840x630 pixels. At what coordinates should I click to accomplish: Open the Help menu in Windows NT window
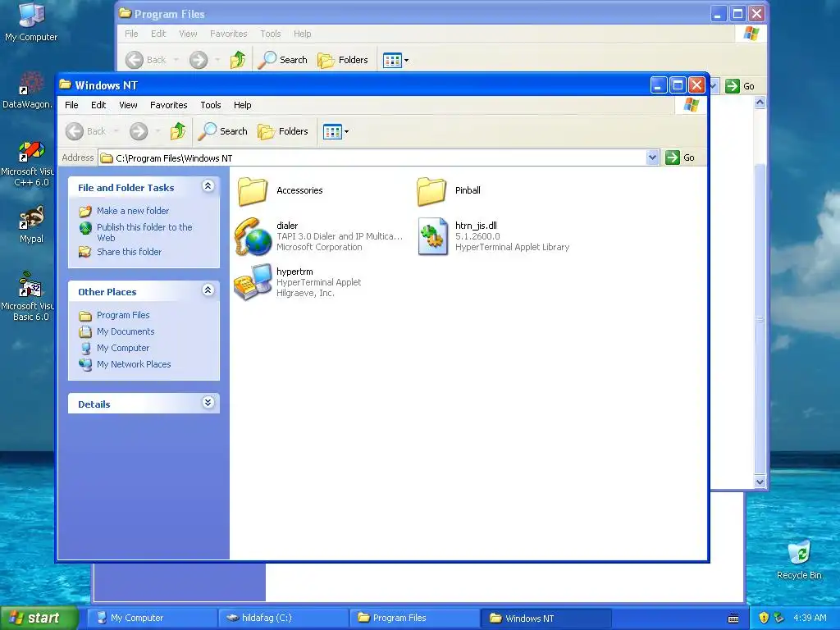tap(242, 105)
